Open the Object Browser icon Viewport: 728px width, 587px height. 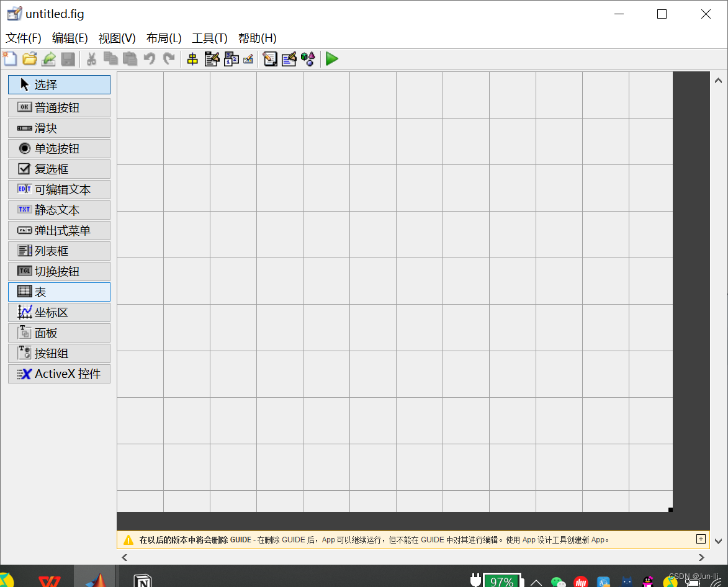308,58
